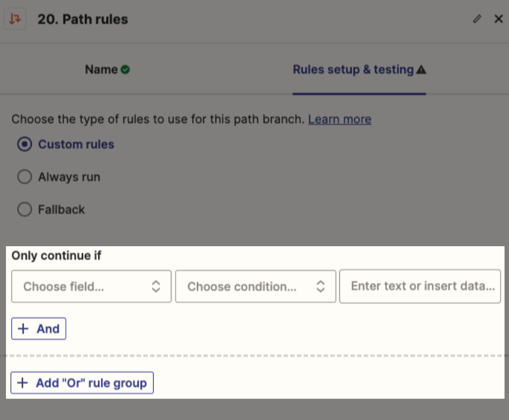Screen dimensions: 509x420
Task: Follow the Learn more link
Action: point(339,119)
